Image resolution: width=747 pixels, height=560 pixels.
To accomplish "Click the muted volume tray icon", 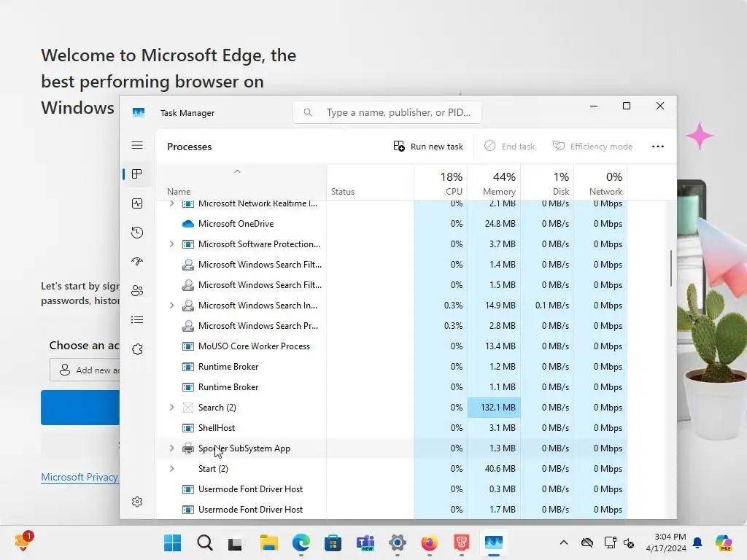I will [x=628, y=542].
